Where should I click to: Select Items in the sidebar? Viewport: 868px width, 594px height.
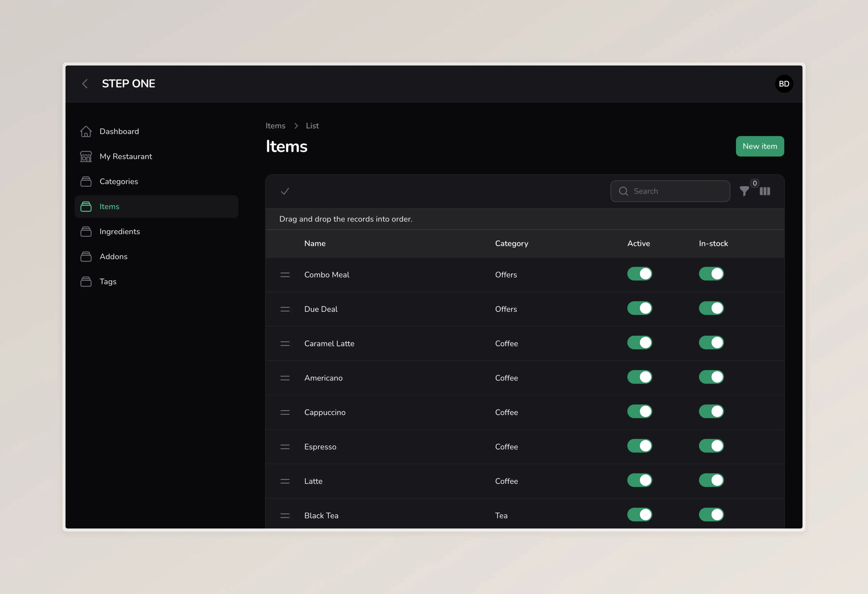click(156, 207)
